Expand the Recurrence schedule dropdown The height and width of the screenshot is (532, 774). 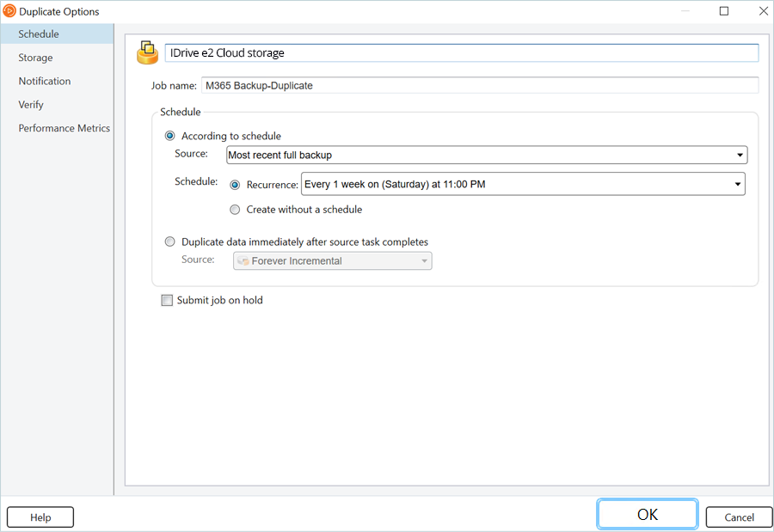[522, 184]
